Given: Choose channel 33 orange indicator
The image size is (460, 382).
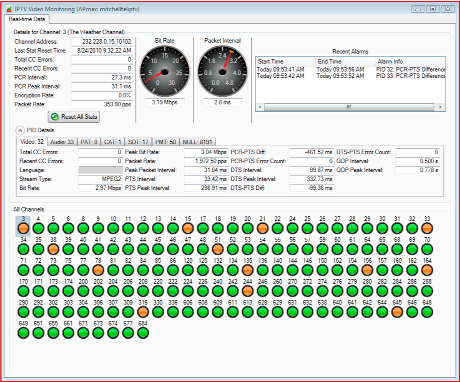Looking at the screenshot, I should click(x=427, y=228).
